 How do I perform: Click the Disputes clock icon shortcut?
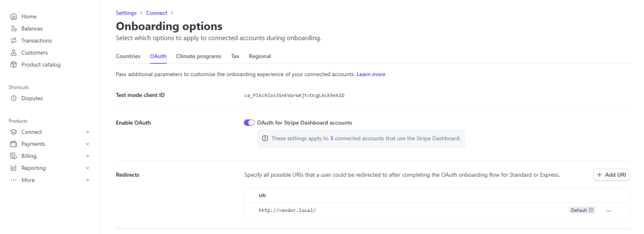[x=14, y=99]
